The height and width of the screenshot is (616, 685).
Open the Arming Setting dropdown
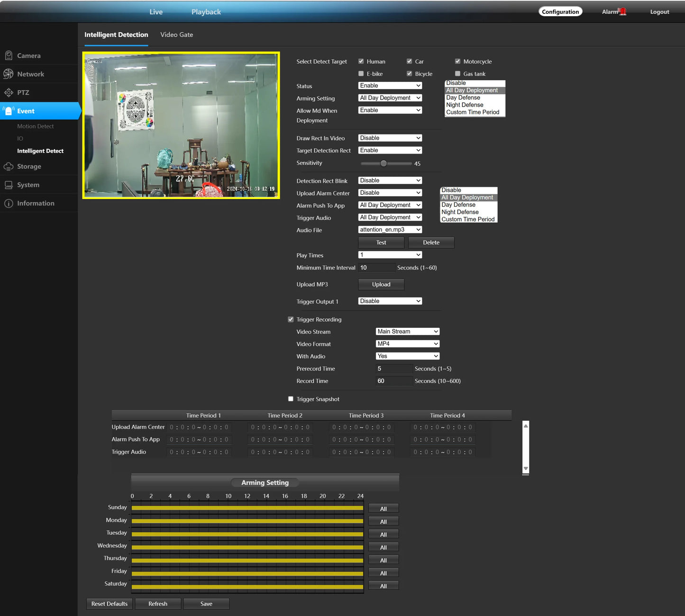coord(390,98)
